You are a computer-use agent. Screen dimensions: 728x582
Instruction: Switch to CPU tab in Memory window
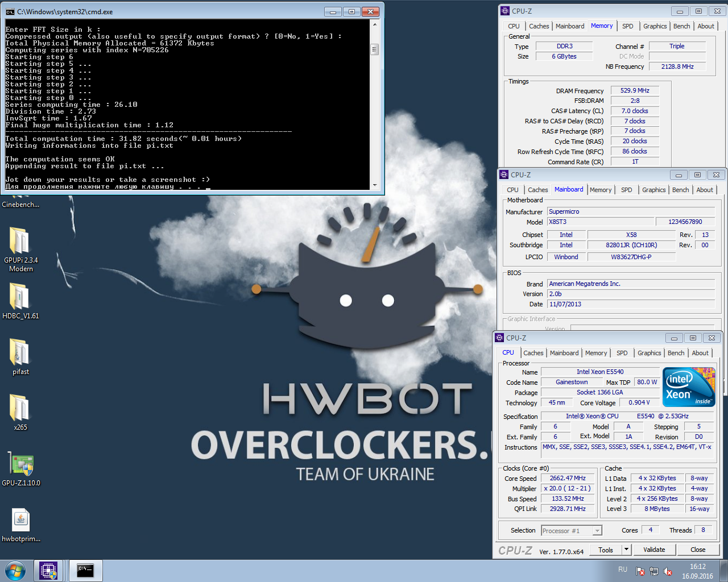coord(514,26)
